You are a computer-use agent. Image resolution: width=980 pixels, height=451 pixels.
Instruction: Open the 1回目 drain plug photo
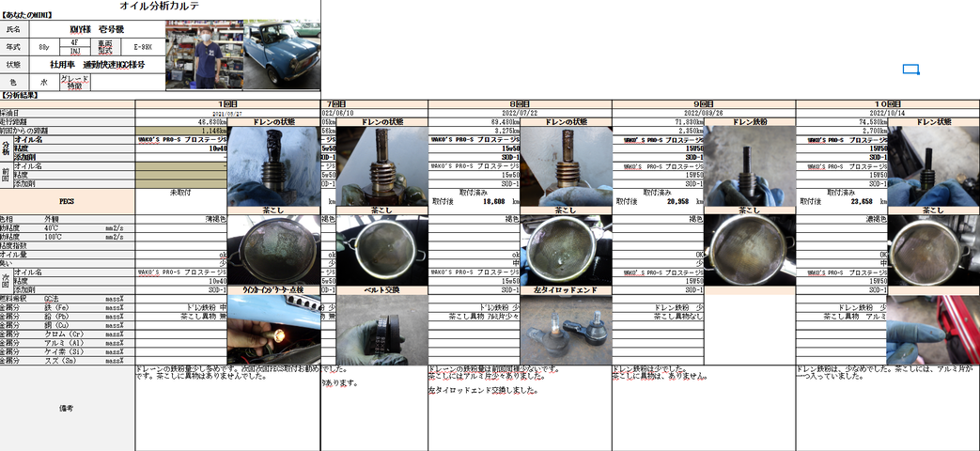pos(273,166)
